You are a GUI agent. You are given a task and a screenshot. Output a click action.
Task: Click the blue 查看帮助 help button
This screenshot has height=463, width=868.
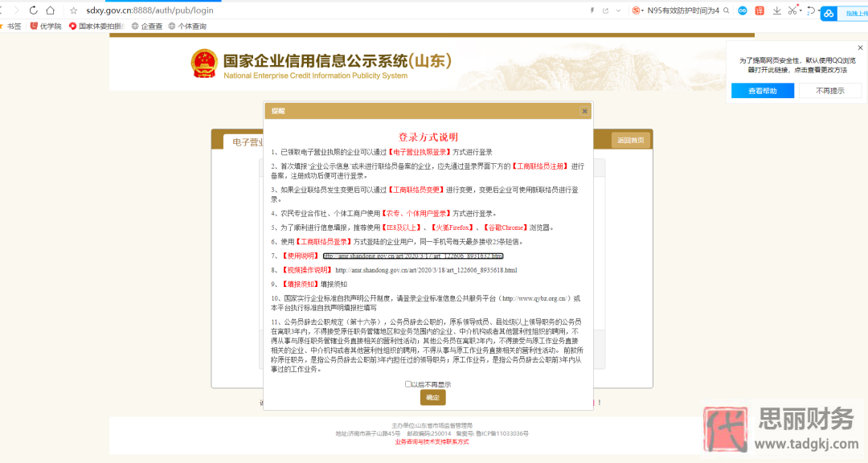click(x=761, y=90)
